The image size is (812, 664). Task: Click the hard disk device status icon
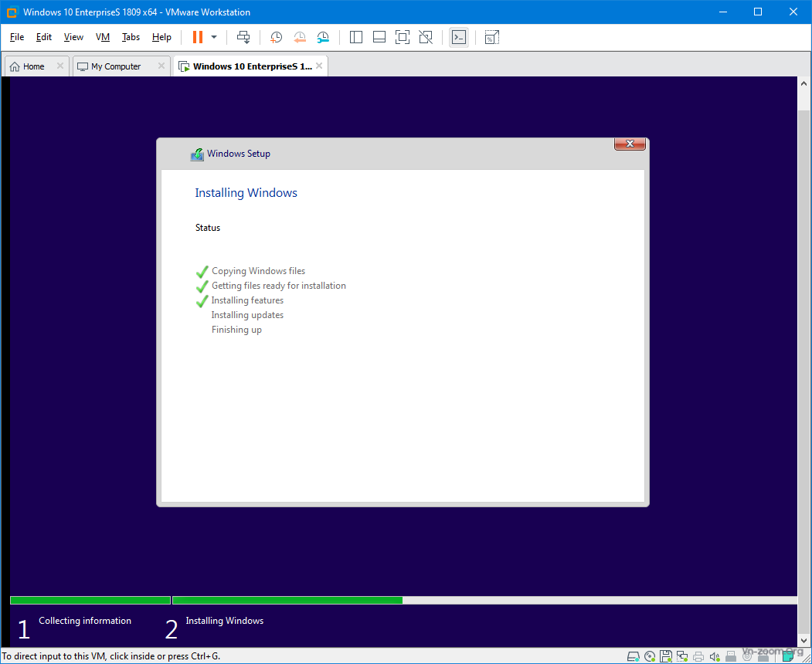[634, 656]
